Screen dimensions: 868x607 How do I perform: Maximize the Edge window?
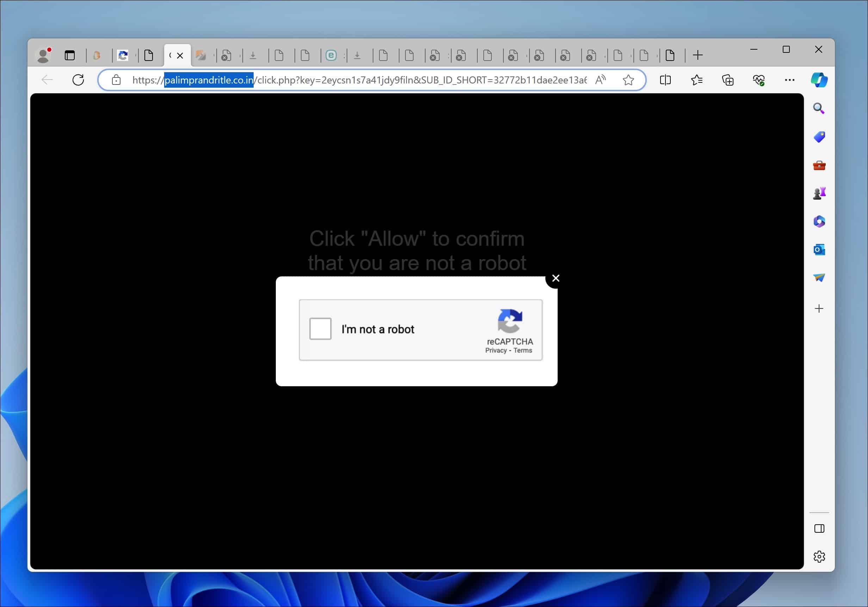click(x=786, y=49)
